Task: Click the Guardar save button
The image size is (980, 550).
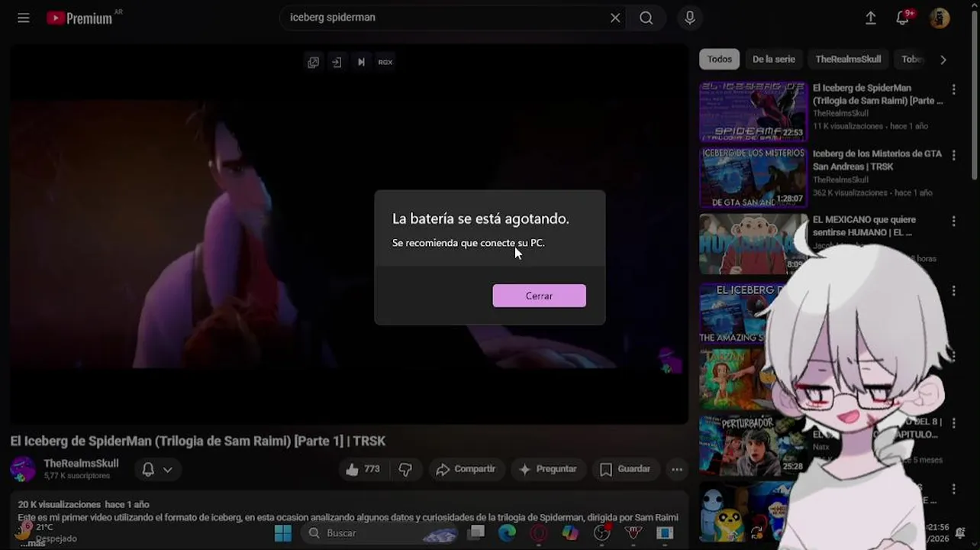Action: (625, 469)
